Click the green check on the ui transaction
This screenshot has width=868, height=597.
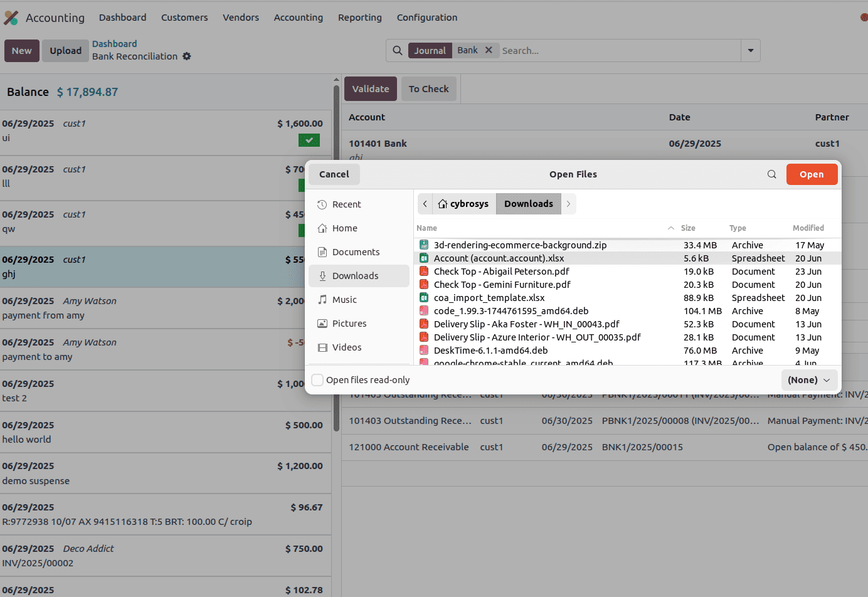click(309, 140)
